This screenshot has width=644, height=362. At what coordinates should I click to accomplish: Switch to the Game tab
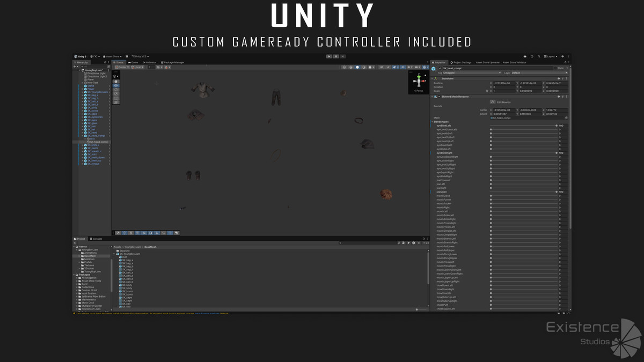(133, 62)
